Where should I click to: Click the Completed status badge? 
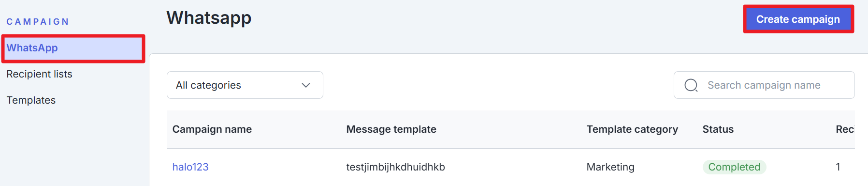(734, 167)
